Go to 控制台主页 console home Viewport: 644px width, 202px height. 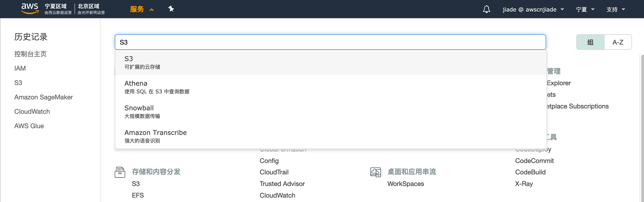[x=30, y=54]
